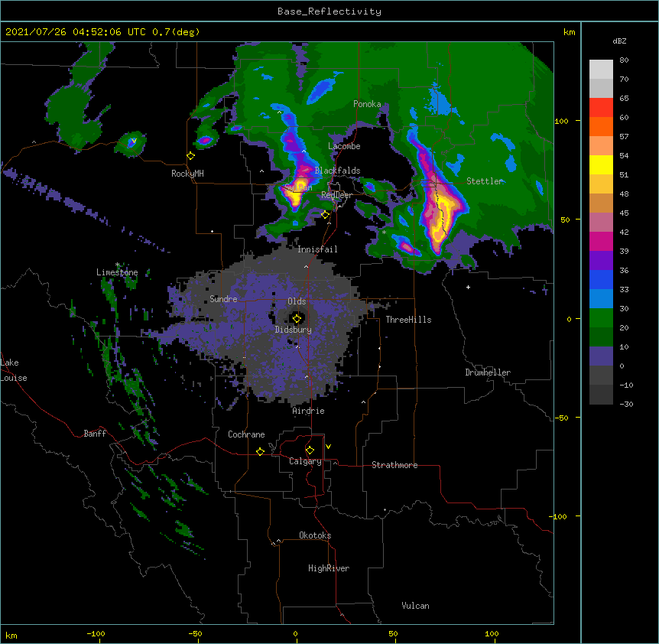Click yellow diamond marker beneath Cochrane label
This screenshot has width=659, height=644.
[260, 451]
